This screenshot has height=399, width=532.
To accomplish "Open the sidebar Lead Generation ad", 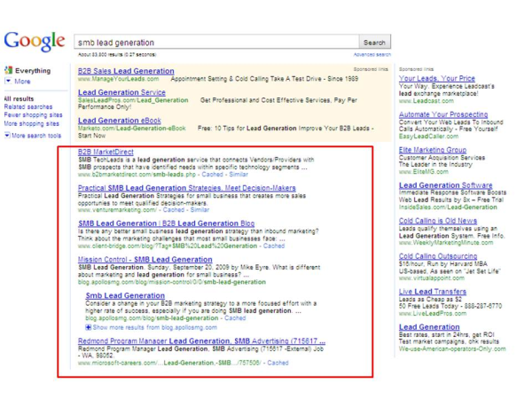I will tap(429, 327).
